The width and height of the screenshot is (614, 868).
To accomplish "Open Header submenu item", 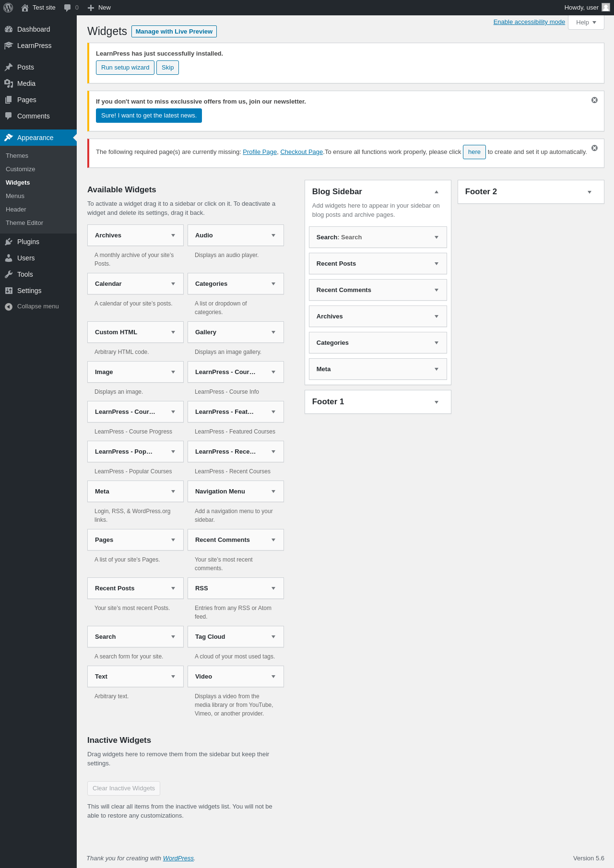I will point(16,210).
